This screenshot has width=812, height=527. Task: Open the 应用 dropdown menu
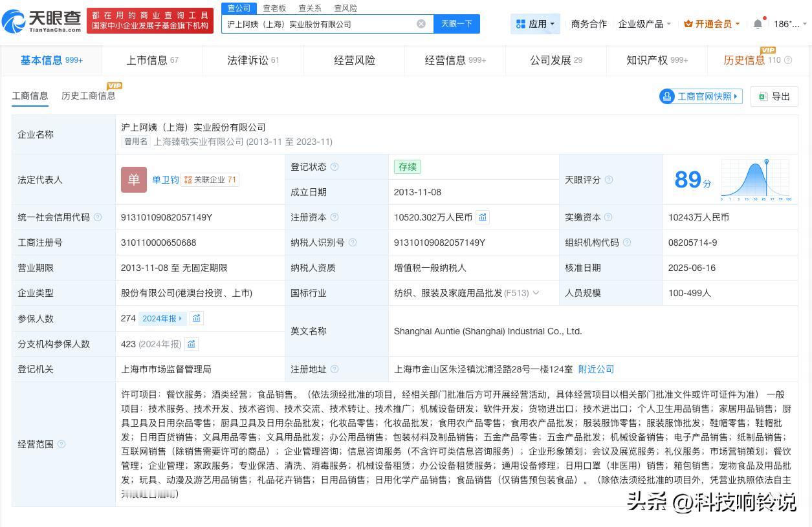[536, 24]
